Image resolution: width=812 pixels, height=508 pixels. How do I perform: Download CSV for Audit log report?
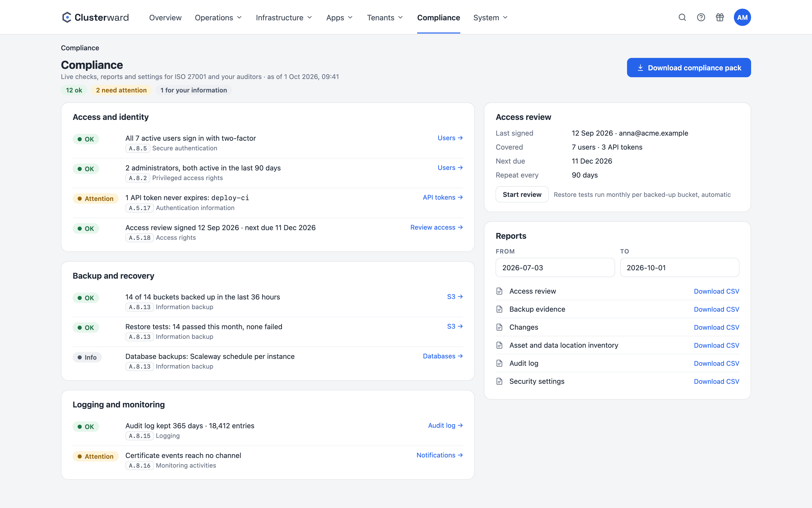click(x=716, y=363)
